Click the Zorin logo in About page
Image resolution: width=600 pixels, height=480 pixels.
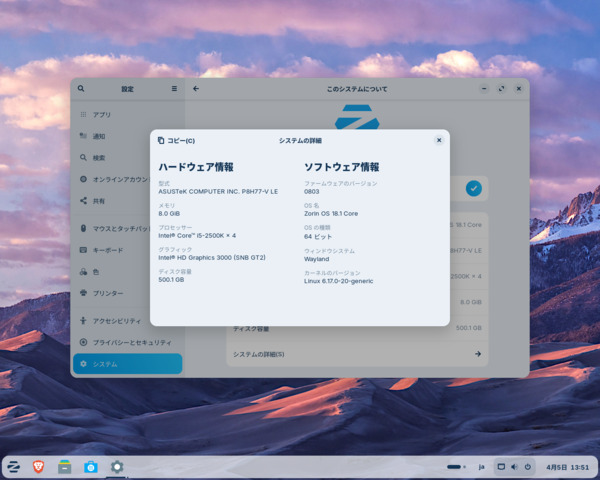point(357,117)
